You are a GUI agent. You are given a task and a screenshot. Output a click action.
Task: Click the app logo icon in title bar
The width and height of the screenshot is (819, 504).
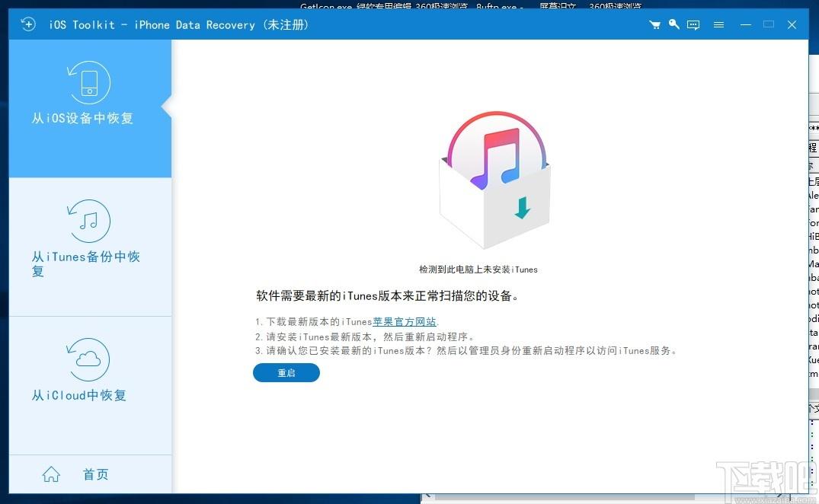tap(28, 24)
